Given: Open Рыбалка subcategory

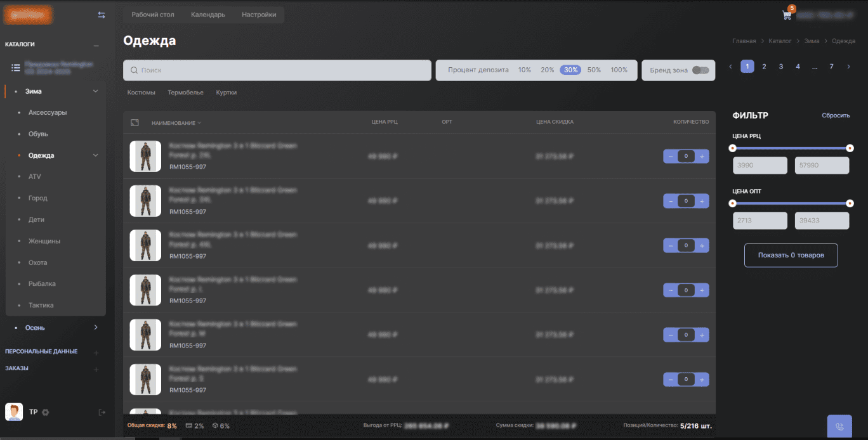Looking at the screenshot, I should click(41, 284).
